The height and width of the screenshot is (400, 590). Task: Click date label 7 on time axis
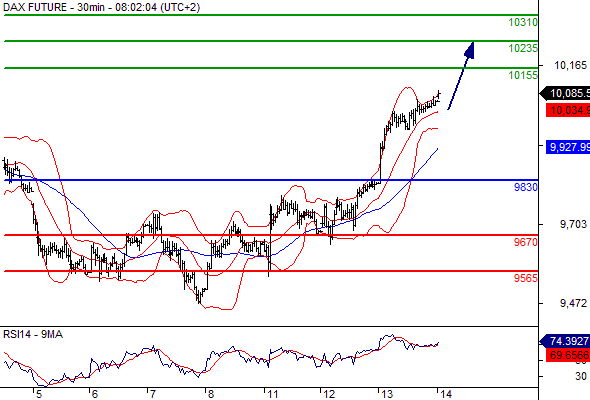coord(153,394)
